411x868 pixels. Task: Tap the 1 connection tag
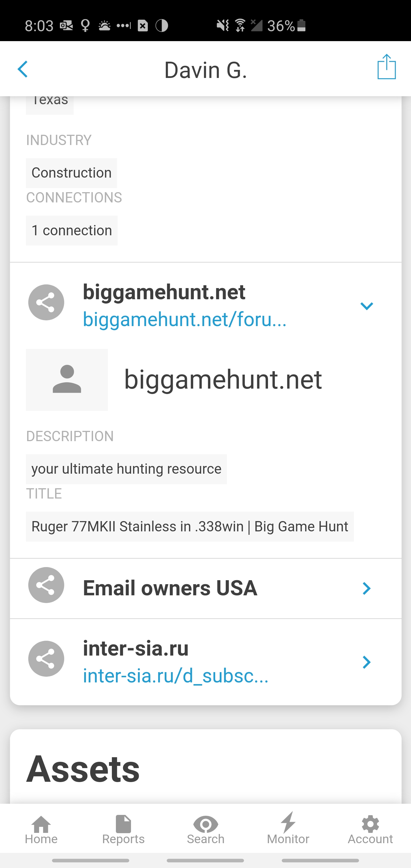(x=72, y=230)
